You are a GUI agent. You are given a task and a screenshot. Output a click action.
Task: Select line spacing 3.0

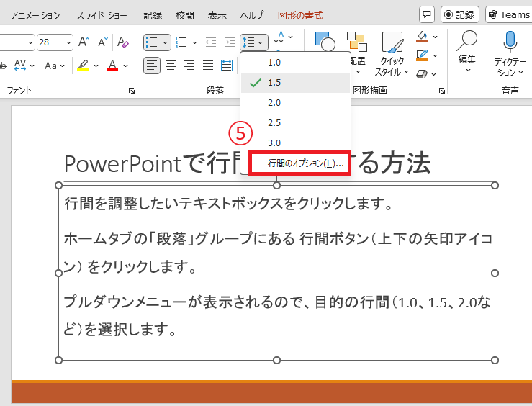[295, 143]
